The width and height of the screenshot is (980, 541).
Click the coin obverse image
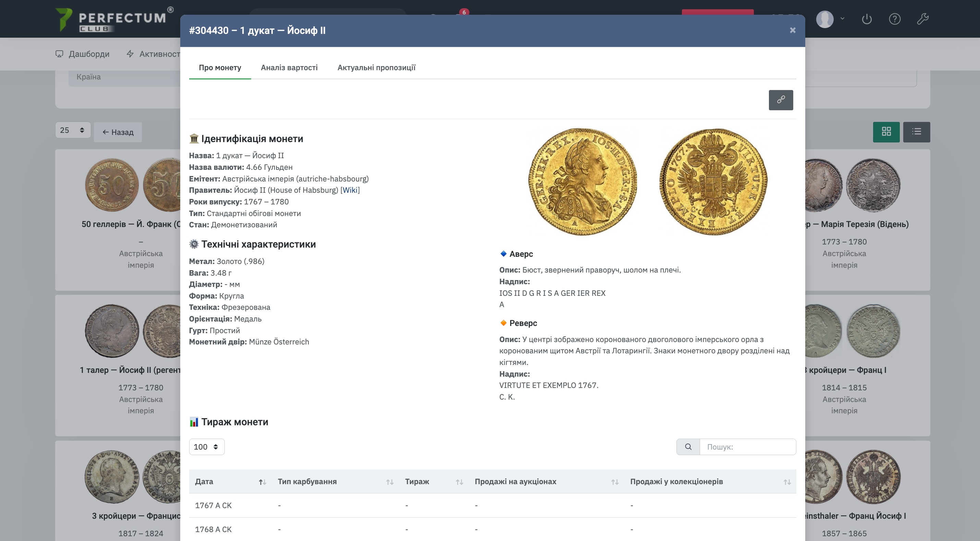582,181
